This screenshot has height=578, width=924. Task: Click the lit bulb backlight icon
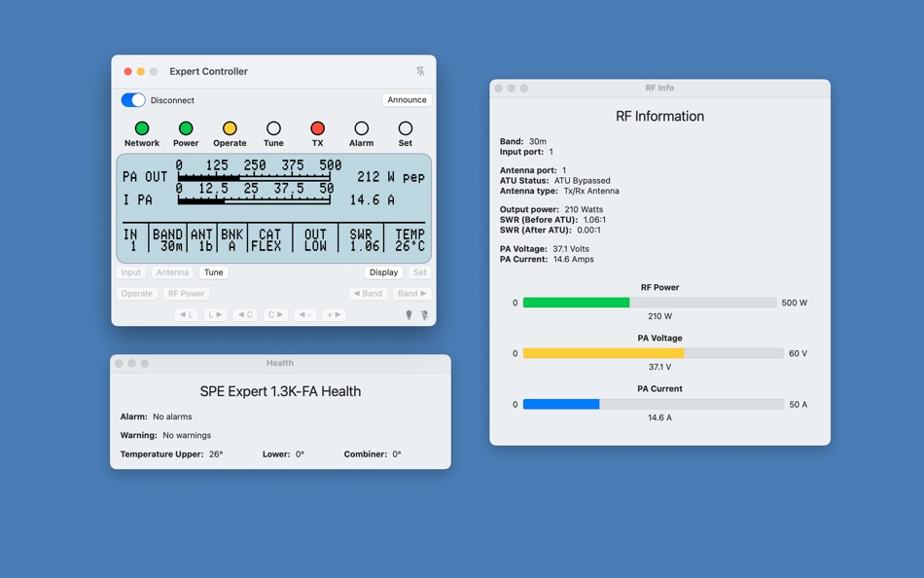[x=409, y=313]
